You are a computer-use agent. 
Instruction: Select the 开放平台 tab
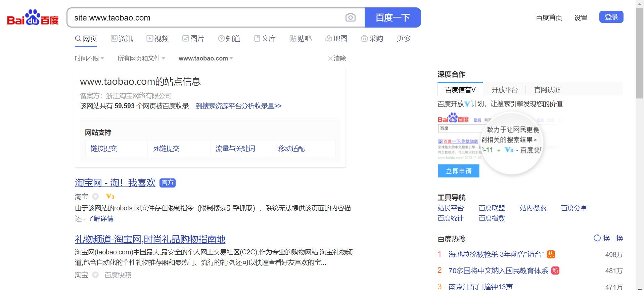505,90
